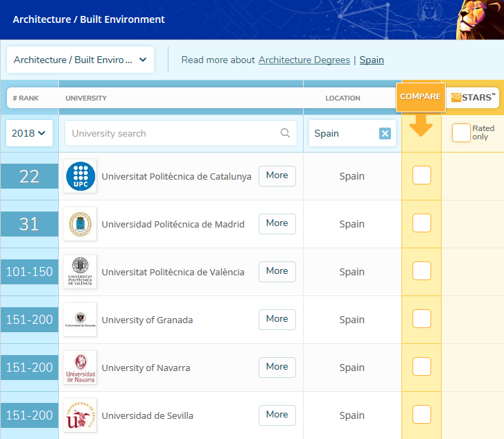Open the Spain read-more link
The height and width of the screenshot is (439, 504).
372,60
